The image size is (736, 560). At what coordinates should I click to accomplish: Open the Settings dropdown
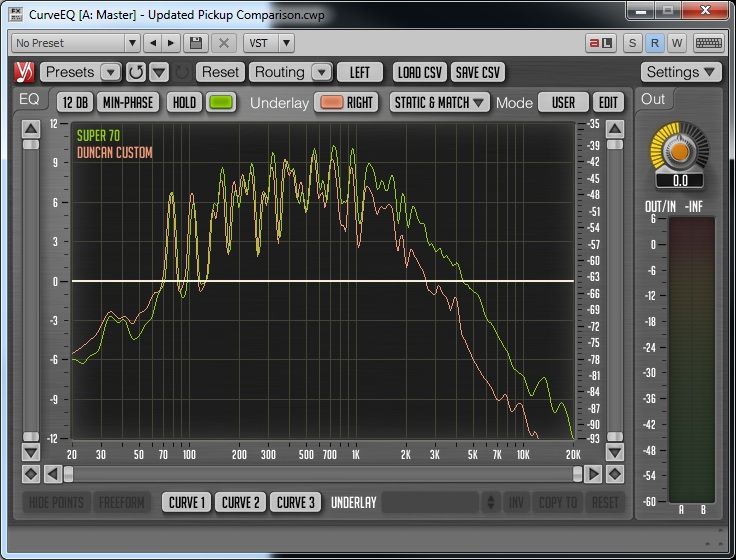pos(681,72)
